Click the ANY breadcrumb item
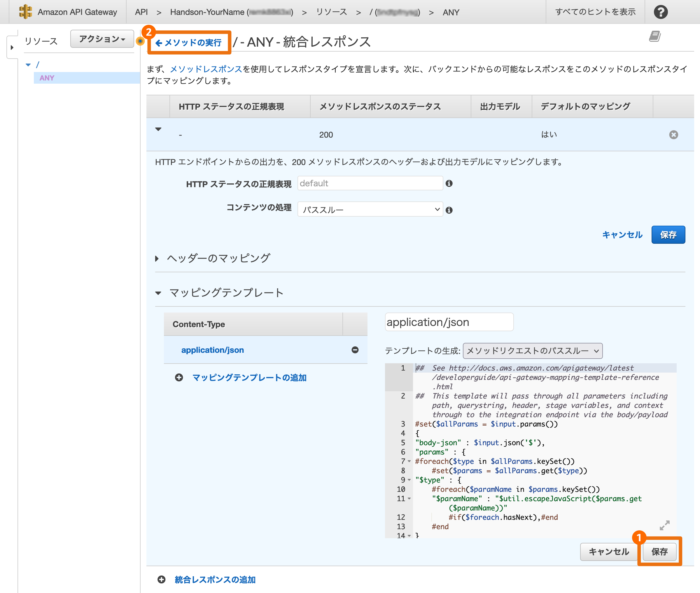 pos(451,13)
